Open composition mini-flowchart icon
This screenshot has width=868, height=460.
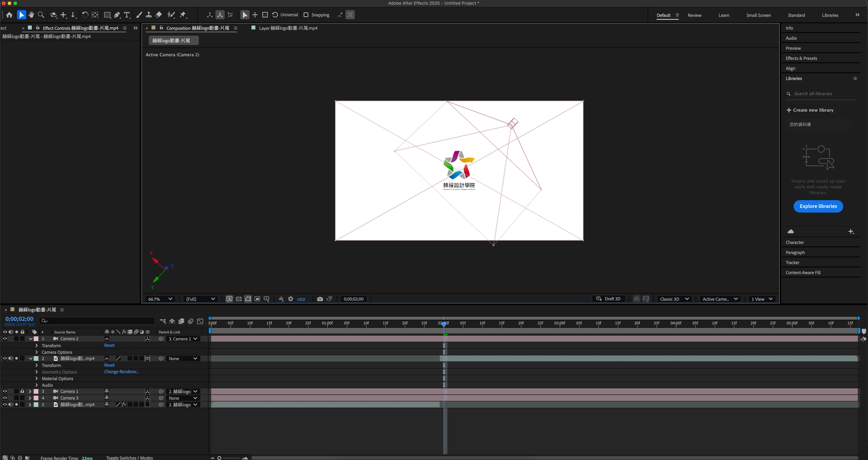click(163, 321)
